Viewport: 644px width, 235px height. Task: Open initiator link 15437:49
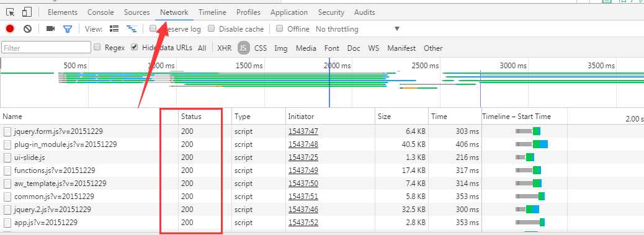(303, 171)
